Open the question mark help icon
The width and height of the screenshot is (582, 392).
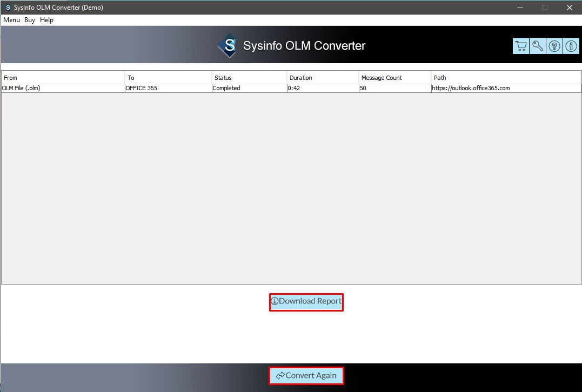554,46
